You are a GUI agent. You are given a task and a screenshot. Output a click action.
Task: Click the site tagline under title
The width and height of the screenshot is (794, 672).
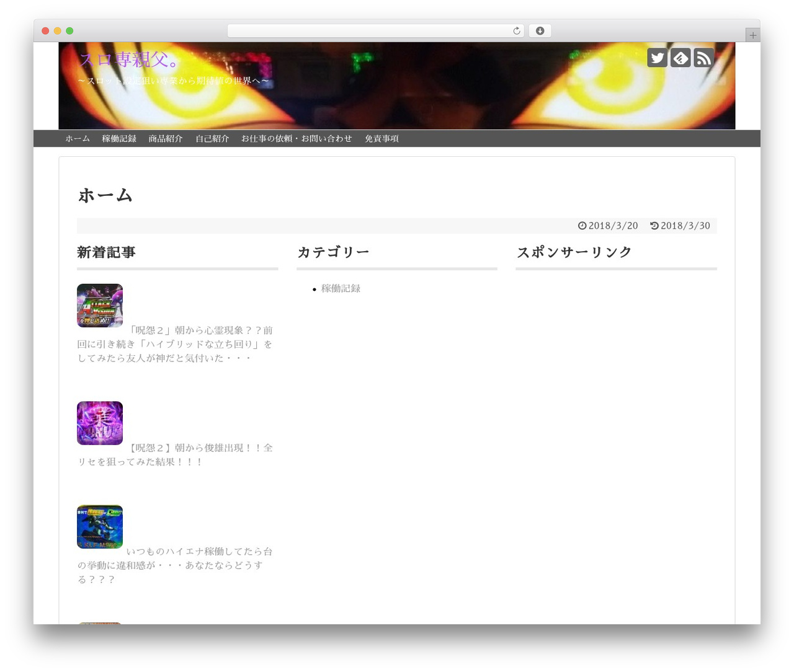(174, 81)
